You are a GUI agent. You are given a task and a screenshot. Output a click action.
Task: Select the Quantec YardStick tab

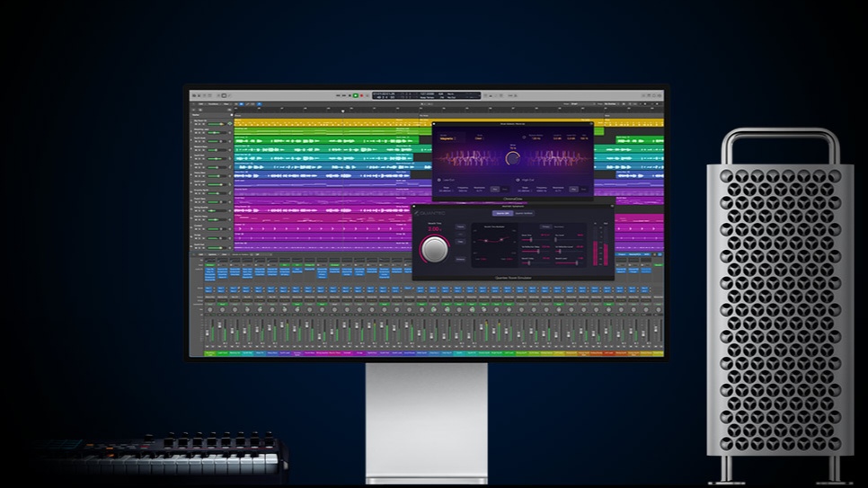524,213
